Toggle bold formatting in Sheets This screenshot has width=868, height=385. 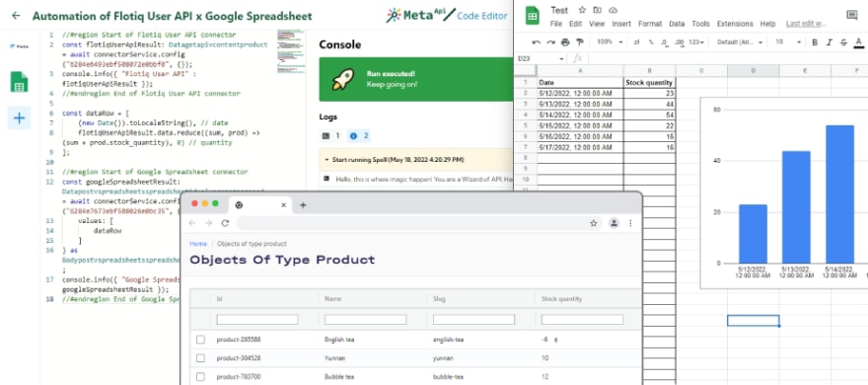[815, 42]
